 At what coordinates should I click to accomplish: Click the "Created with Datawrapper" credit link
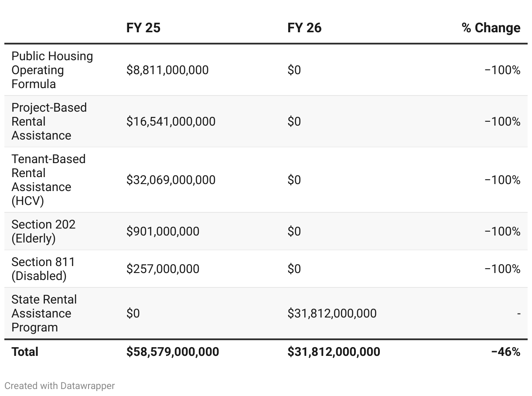(x=60, y=386)
